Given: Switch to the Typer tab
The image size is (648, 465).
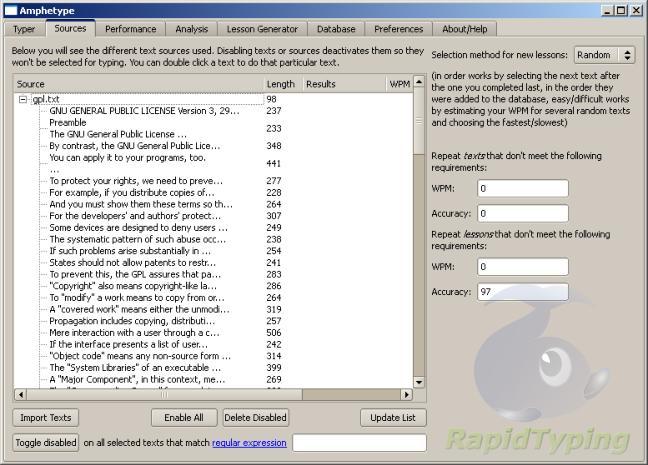Looking at the screenshot, I should coord(24,29).
